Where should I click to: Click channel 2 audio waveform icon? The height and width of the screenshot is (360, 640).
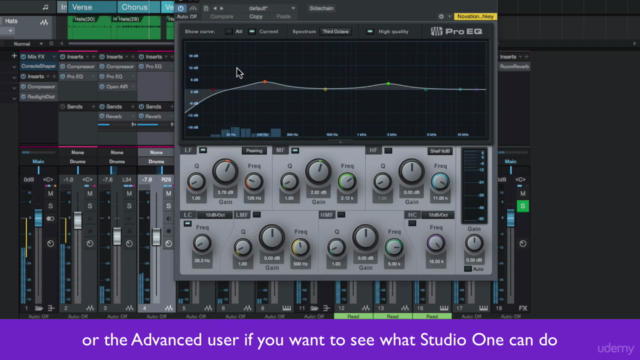[90, 308]
